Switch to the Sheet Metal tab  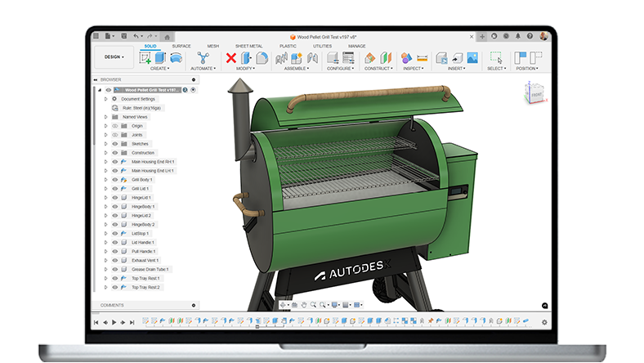tap(249, 46)
